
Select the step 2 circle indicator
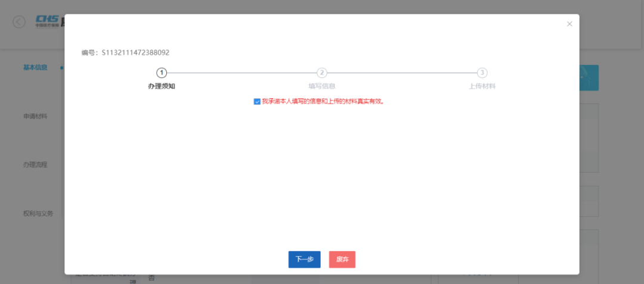[x=321, y=73]
